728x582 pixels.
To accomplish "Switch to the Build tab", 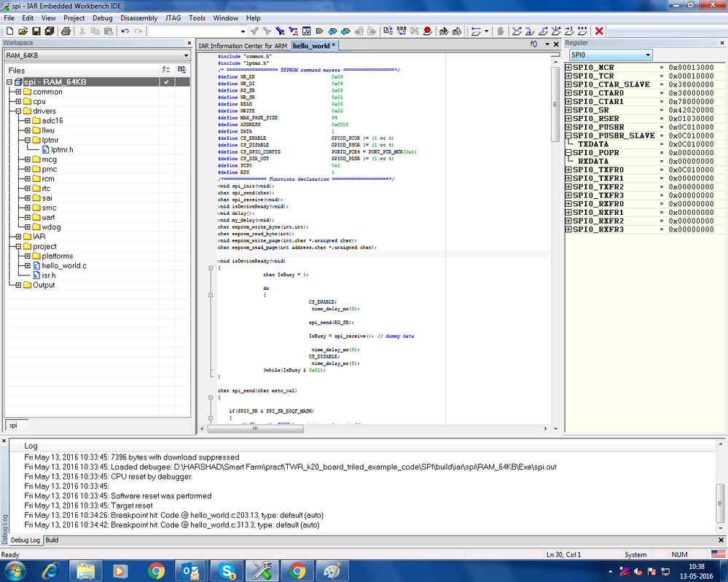I will 52,540.
